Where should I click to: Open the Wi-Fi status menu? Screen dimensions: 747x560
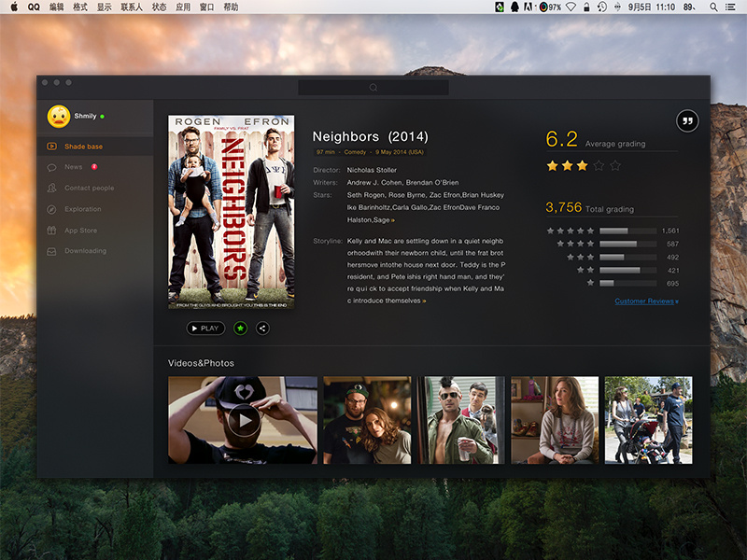click(x=571, y=7)
